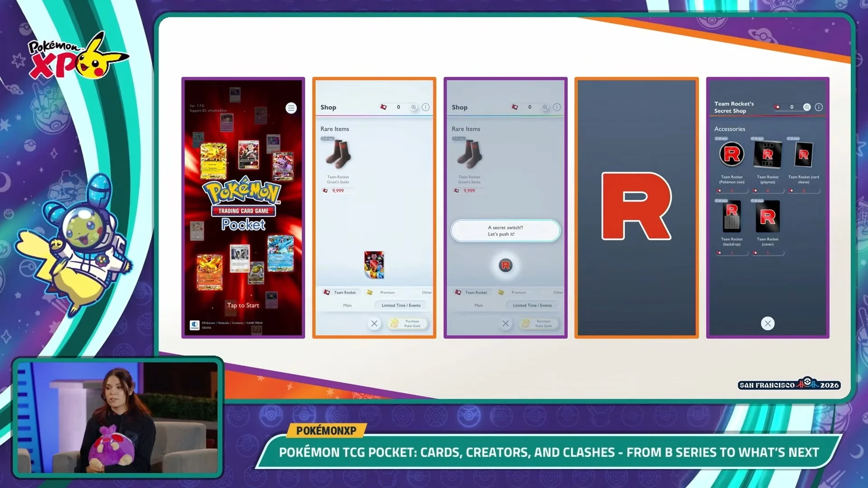Click the magnifier icon in purple-framed Shop
Viewport: 868px width, 488px height.
point(545,107)
